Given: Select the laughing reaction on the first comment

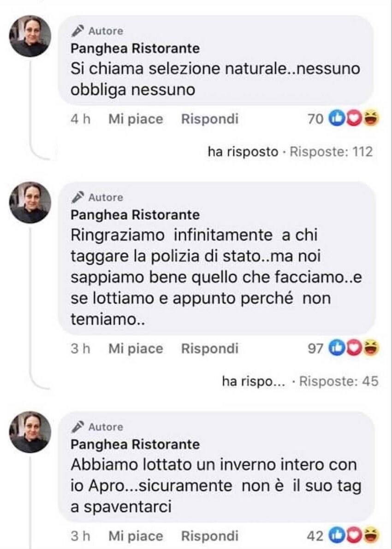Looking at the screenshot, I should (x=369, y=119).
